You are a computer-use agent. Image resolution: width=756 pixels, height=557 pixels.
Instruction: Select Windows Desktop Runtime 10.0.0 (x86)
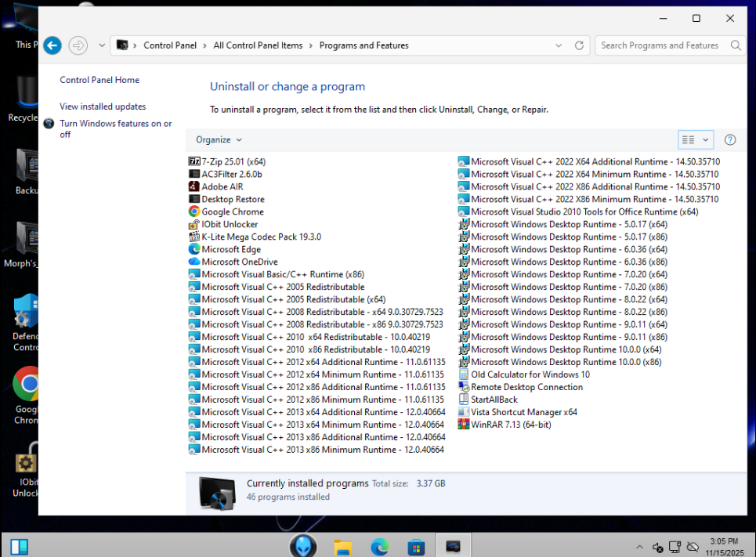click(x=560, y=363)
